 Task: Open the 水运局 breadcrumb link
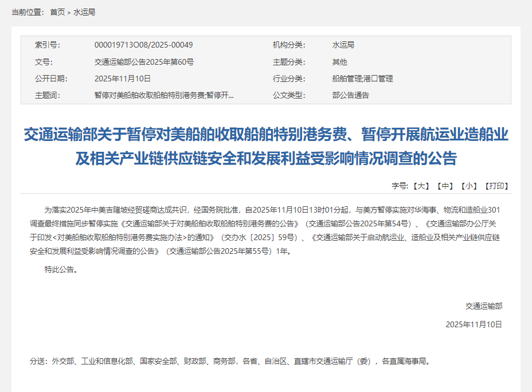(84, 12)
